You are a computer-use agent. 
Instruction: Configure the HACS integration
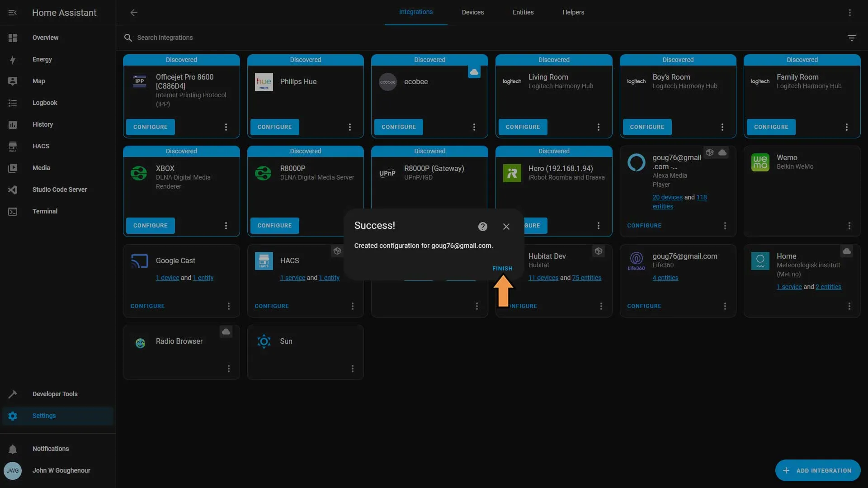(x=272, y=306)
